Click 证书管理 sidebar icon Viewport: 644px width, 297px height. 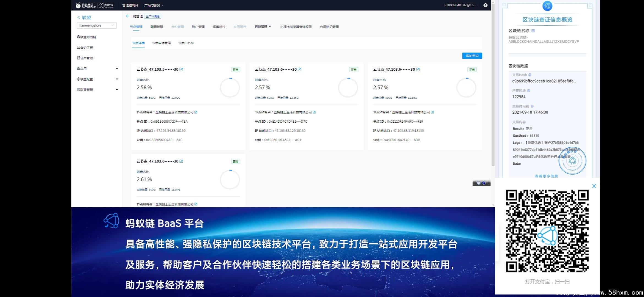click(x=78, y=58)
